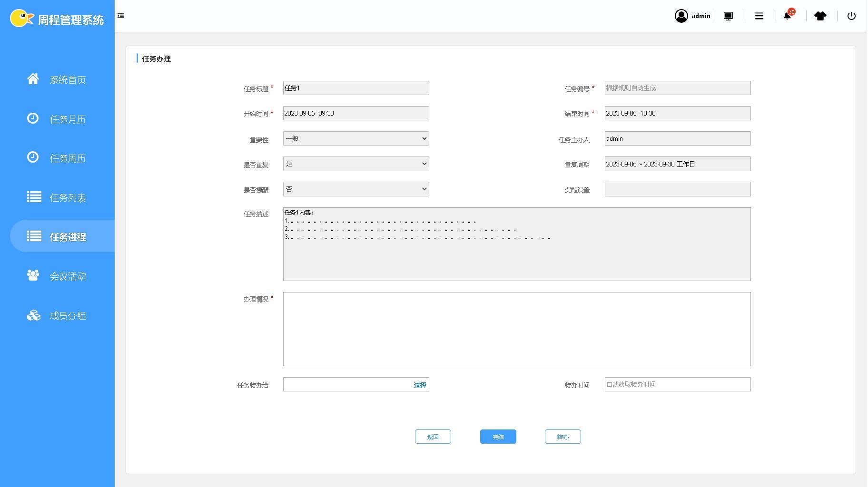
Task: Click the monitor screen icon in header
Action: click(728, 16)
